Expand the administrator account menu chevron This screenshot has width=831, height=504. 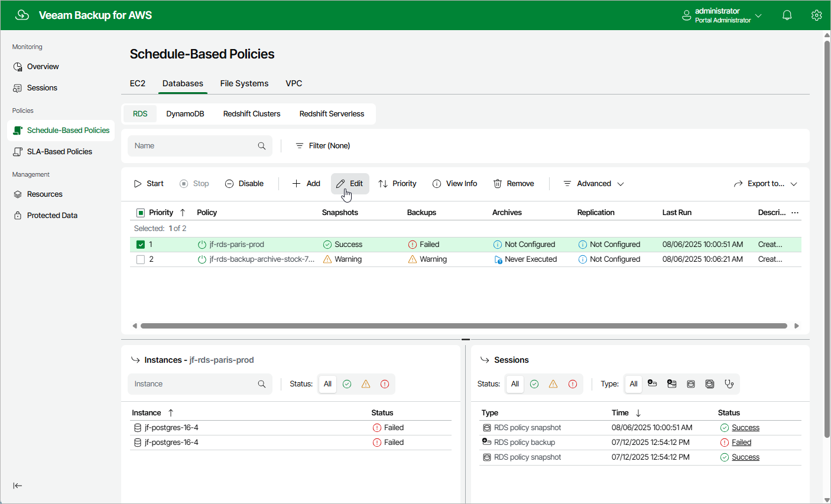click(x=758, y=15)
